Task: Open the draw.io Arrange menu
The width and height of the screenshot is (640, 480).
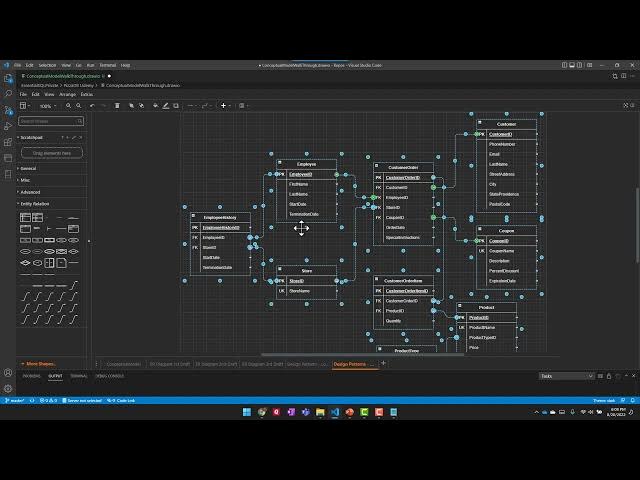Action: click(x=67, y=94)
